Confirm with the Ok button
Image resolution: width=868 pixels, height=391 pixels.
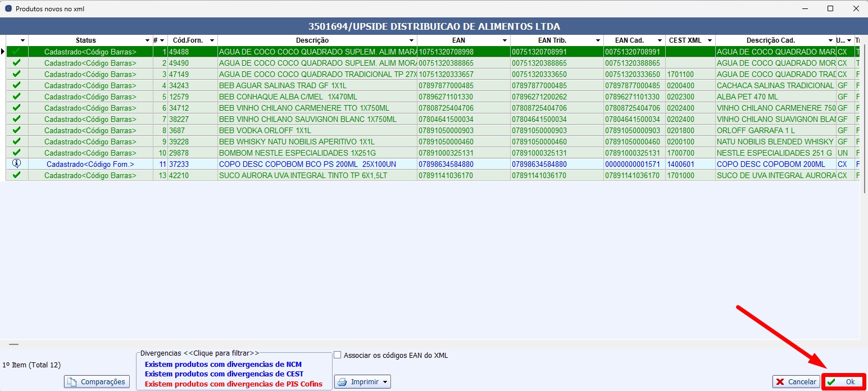(x=844, y=382)
